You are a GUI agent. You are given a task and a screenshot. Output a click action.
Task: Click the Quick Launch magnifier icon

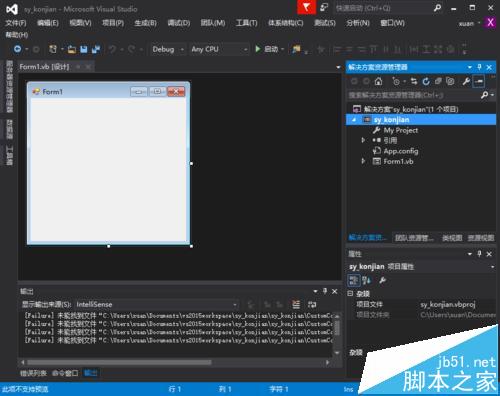coord(437,8)
